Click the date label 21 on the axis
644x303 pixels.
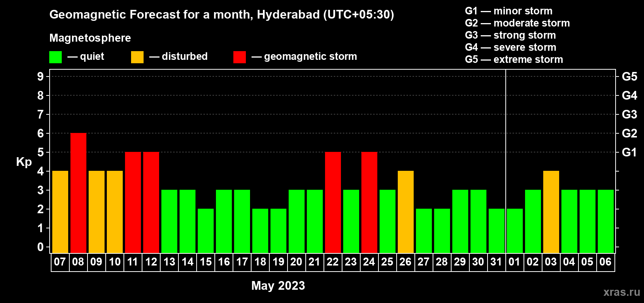click(314, 262)
